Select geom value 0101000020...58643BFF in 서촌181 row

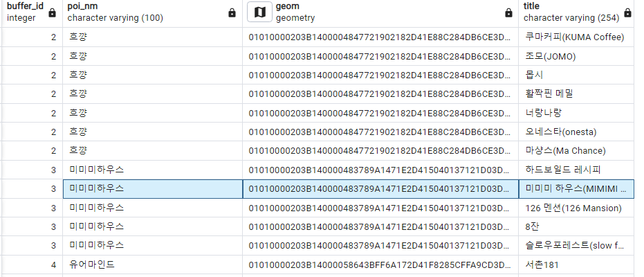380,265
